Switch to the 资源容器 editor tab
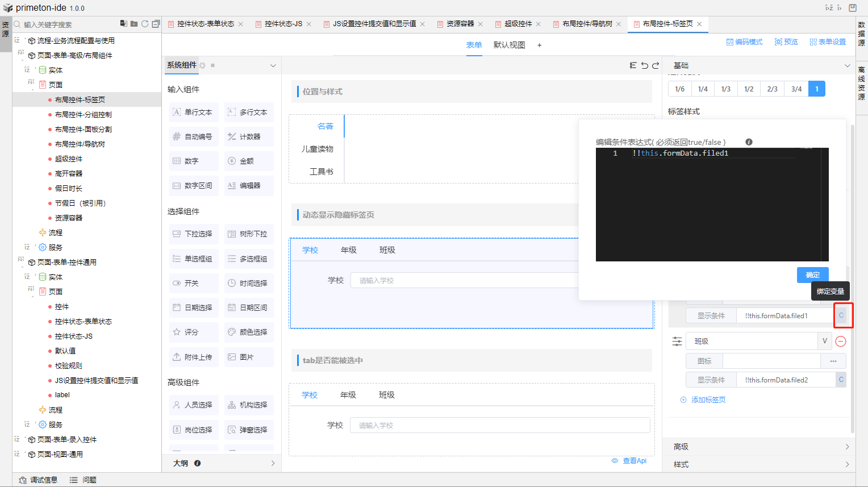 coord(460,24)
